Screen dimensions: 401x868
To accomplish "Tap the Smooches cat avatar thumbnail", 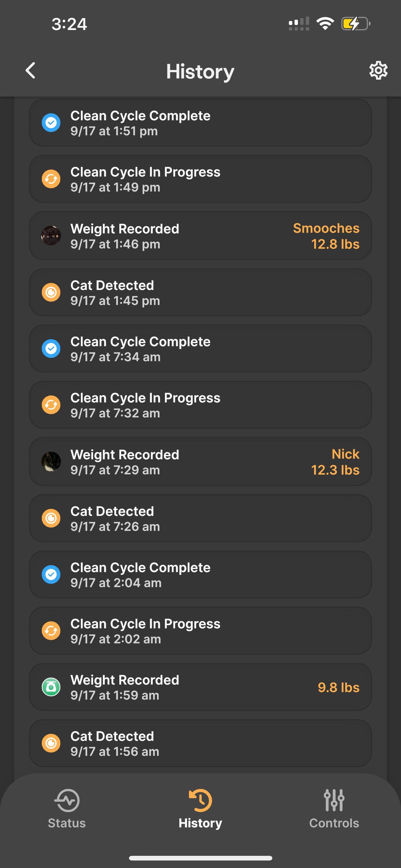I will click(51, 236).
